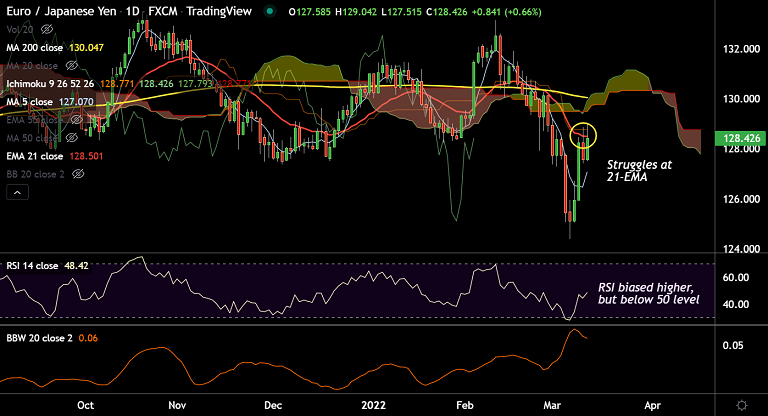Click the 'Struggles at 21-EMA' annotation text
Viewport: 768px width, 416px height.
coord(639,171)
